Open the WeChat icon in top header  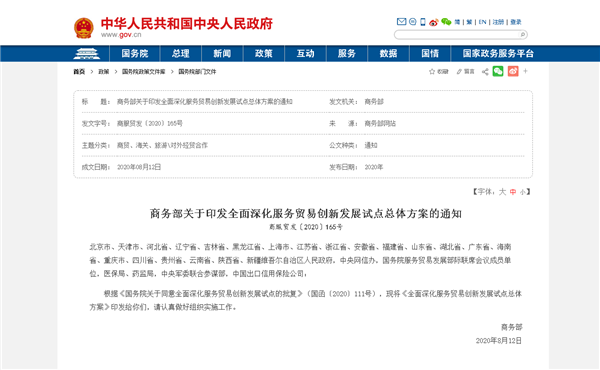point(446,22)
